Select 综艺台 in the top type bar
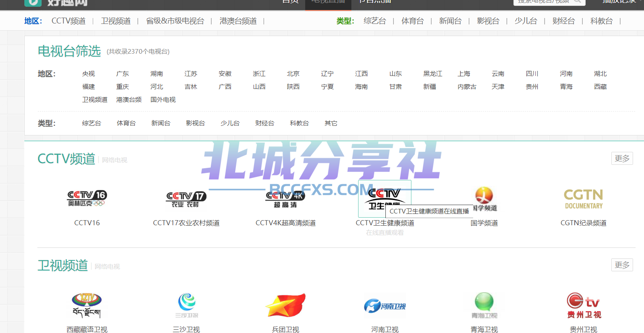The image size is (644, 333). [375, 21]
